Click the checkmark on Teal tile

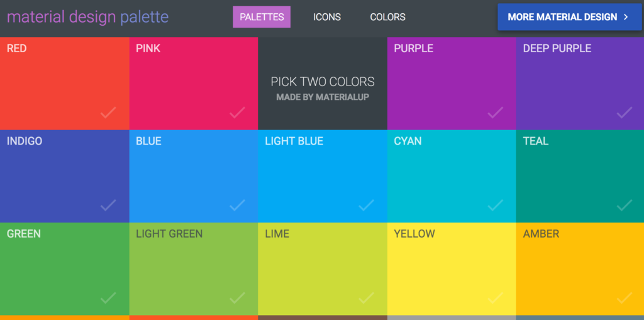point(624,205)
